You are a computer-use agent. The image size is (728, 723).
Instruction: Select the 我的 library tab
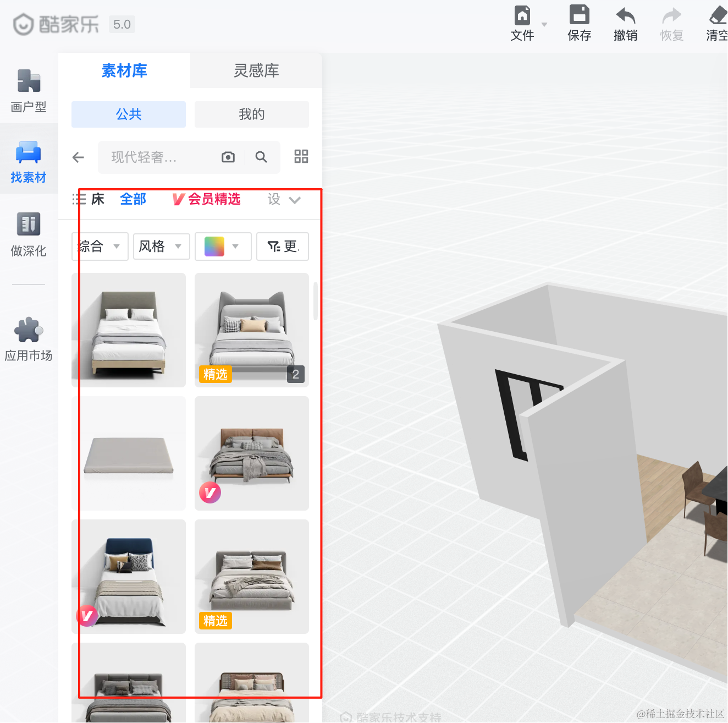coord(252,114)
